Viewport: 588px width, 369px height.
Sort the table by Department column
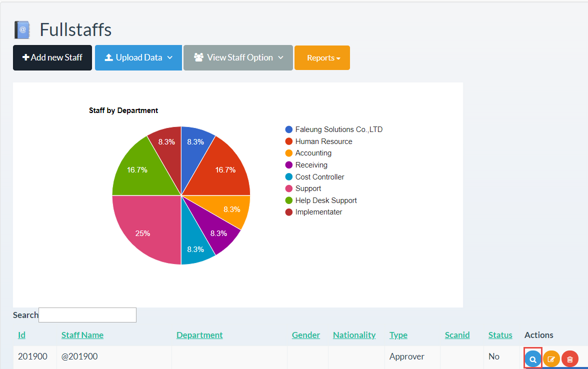(x=199, y=334)
